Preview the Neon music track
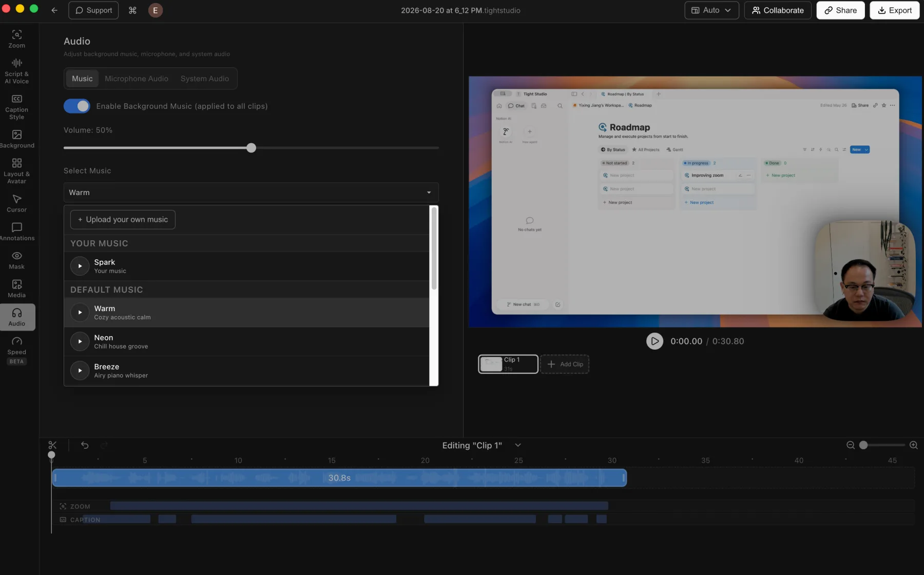 [80, 341]
